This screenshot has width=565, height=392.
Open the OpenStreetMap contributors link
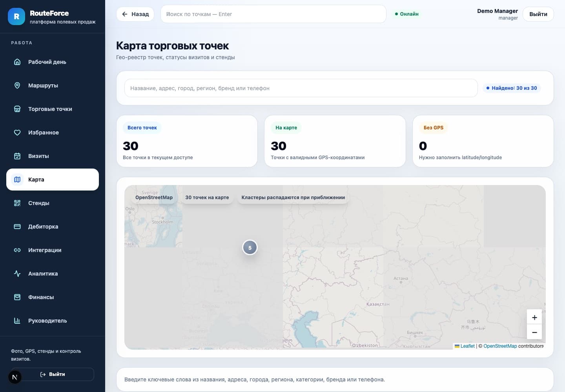click(500, 346)
